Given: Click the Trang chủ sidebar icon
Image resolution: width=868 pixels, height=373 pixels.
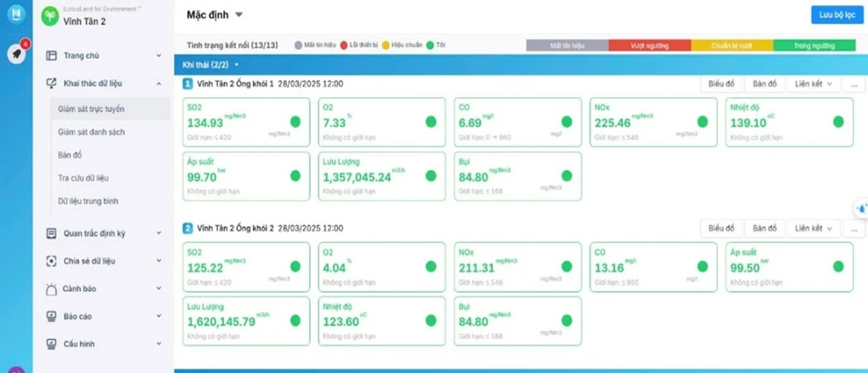Looking at the screenshot, I should pyautogui.click(x=51, y=56).
